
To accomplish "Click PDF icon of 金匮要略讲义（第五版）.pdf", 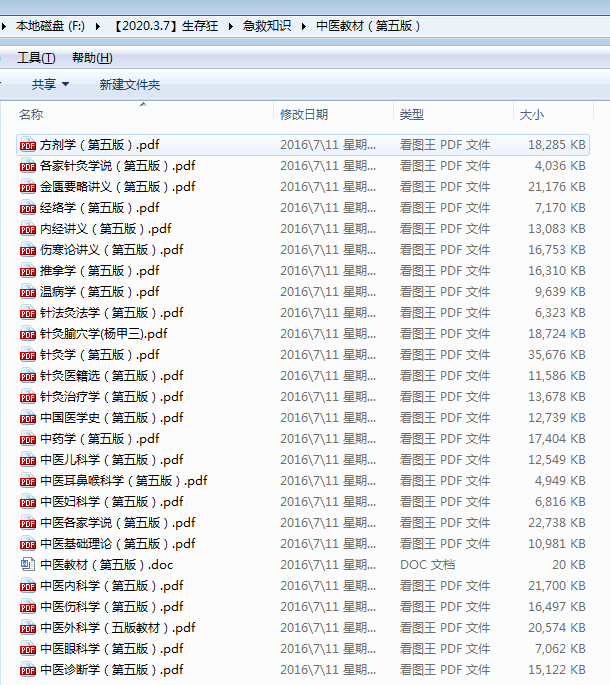I will point(28,187).
